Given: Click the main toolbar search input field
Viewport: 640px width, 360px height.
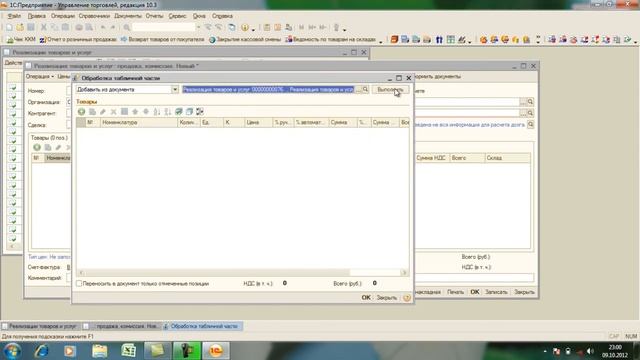Looking at the screenshot, I should pyautogui.click(x=163, y=27).
